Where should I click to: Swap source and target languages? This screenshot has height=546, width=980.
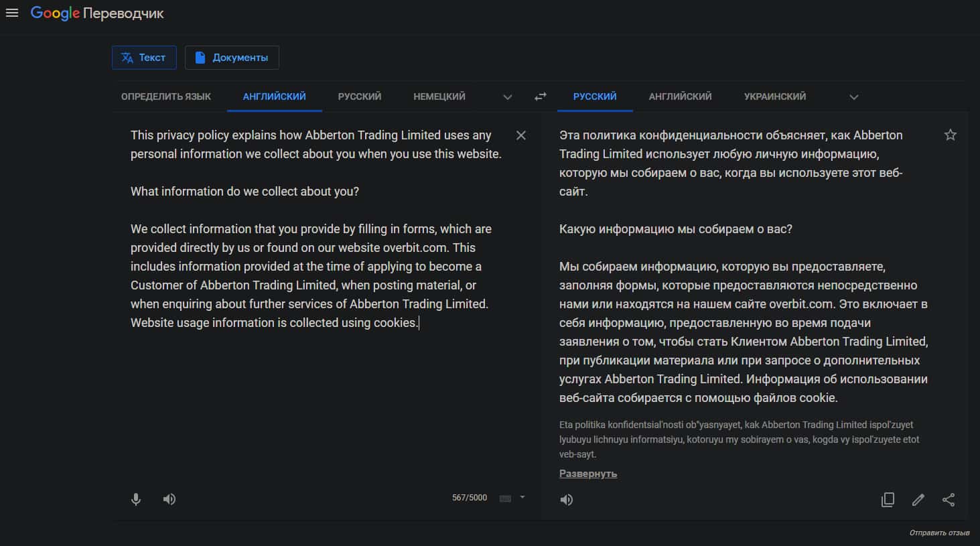tap(540, 96)
